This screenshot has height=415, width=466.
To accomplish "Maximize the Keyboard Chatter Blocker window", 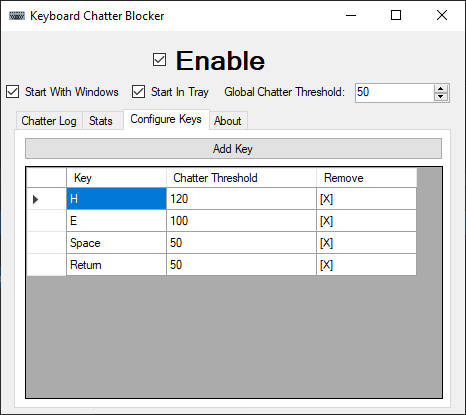I will click(x=396, y=15).
